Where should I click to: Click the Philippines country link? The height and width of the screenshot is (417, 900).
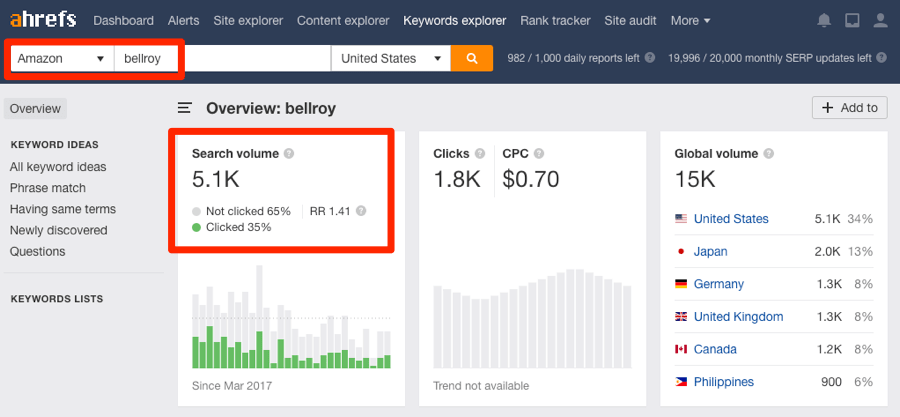point(724,382)
